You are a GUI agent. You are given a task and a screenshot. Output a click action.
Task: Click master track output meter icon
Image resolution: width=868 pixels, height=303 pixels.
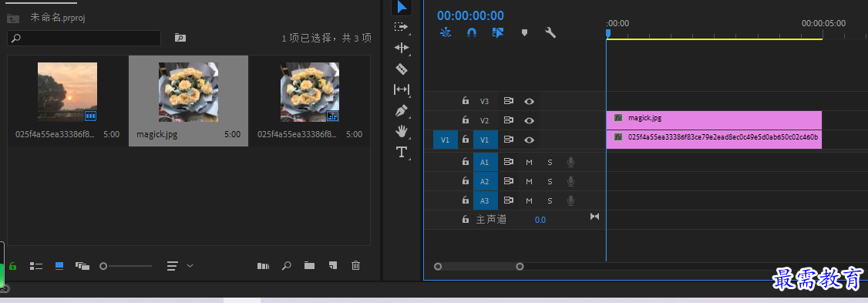[594, 217]
